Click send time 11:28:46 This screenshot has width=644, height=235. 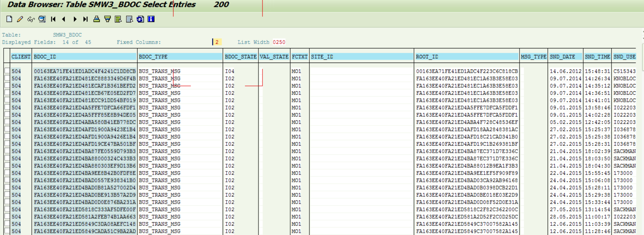click(597, 231)
